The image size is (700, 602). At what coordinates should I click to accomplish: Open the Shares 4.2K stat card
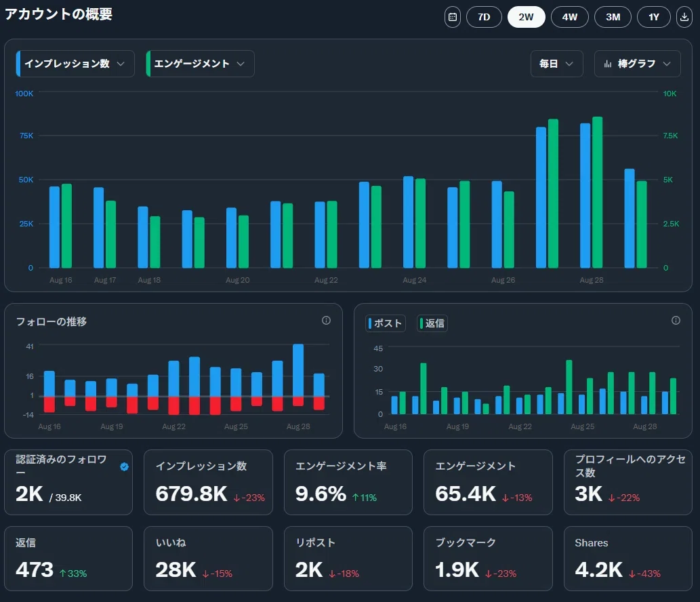627,559
